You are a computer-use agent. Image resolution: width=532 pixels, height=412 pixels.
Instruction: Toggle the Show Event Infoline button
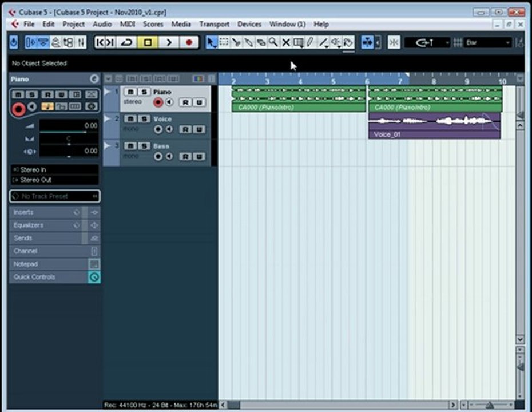tap(43, 42)
